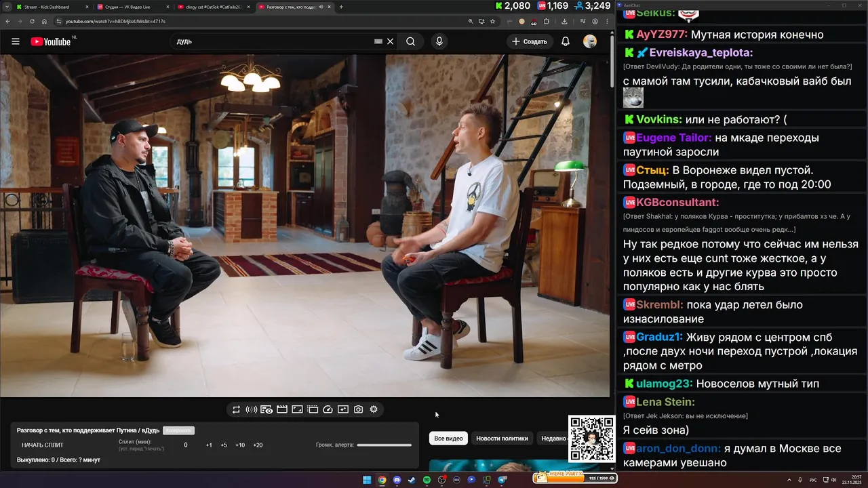Screen dimensions: 868x488
Task: Click the loop repeat icon in player toolbar
Action: click(236, 409)
